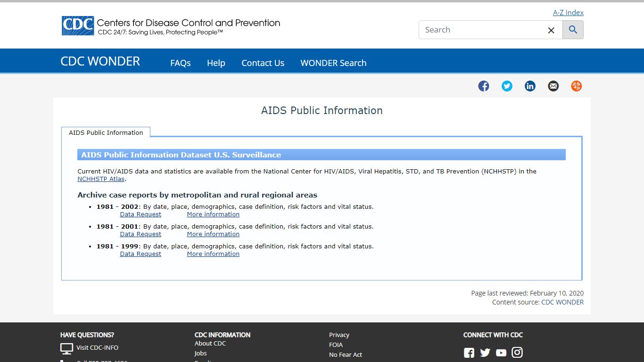Visit CDC-INFO footer link

(98, 348)
